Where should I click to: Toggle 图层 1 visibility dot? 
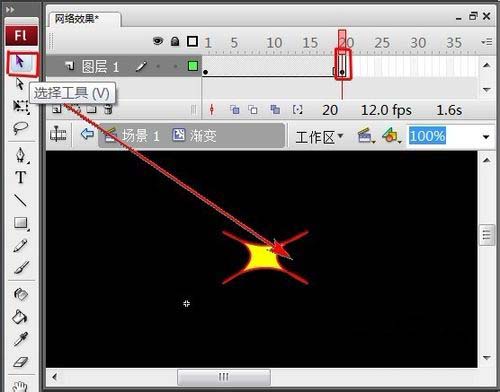(x=158, y=66)
